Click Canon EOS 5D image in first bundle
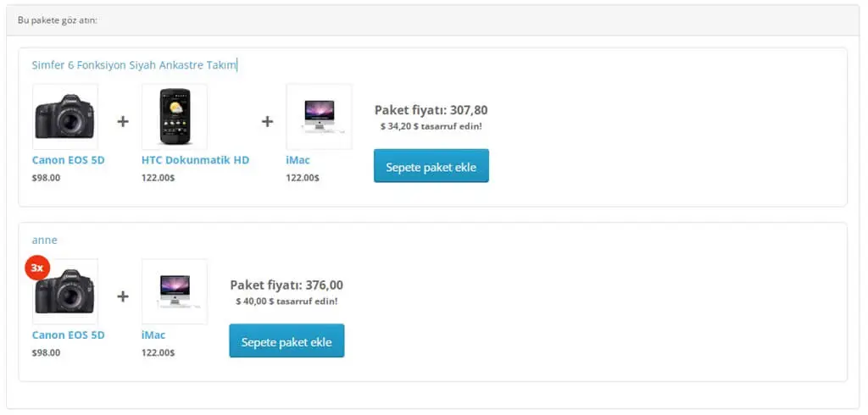 65,117
